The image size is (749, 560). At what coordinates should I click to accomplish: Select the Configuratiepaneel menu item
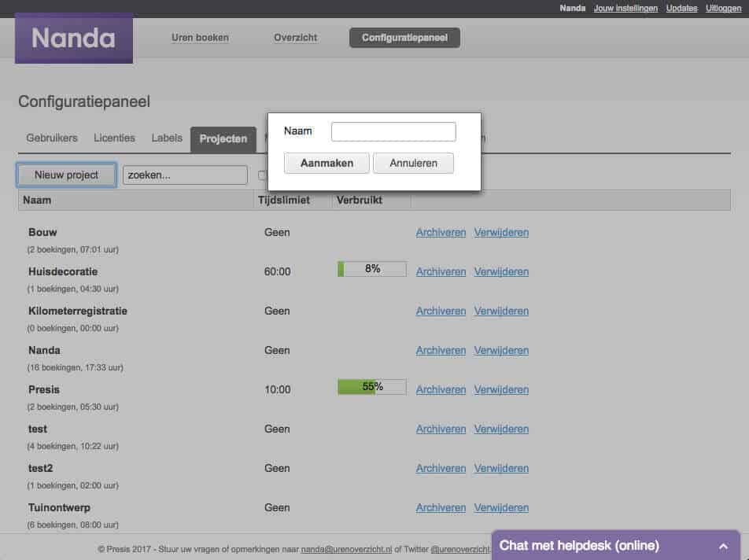pos(404,38)
